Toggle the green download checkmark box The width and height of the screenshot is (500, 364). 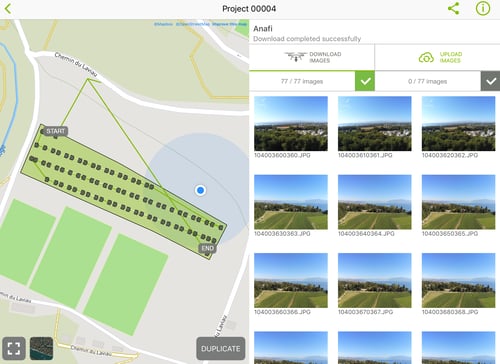tap(365, 81)
